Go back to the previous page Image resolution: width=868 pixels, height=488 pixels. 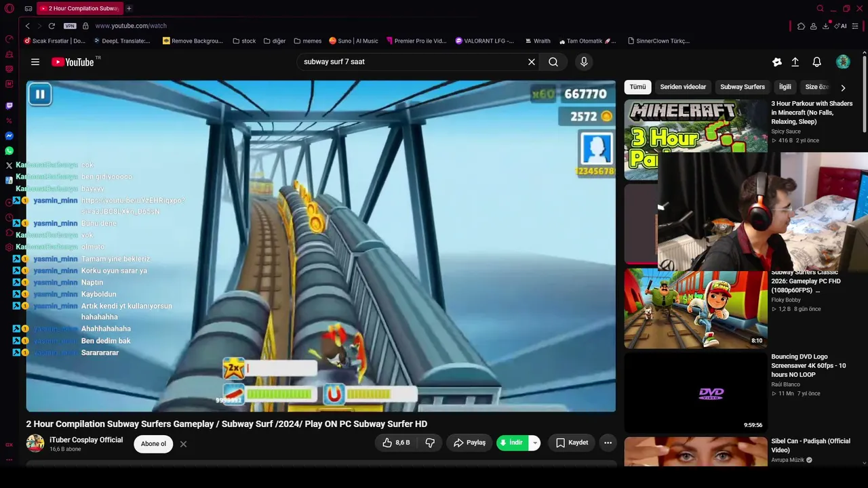click(x=27, y=26)
